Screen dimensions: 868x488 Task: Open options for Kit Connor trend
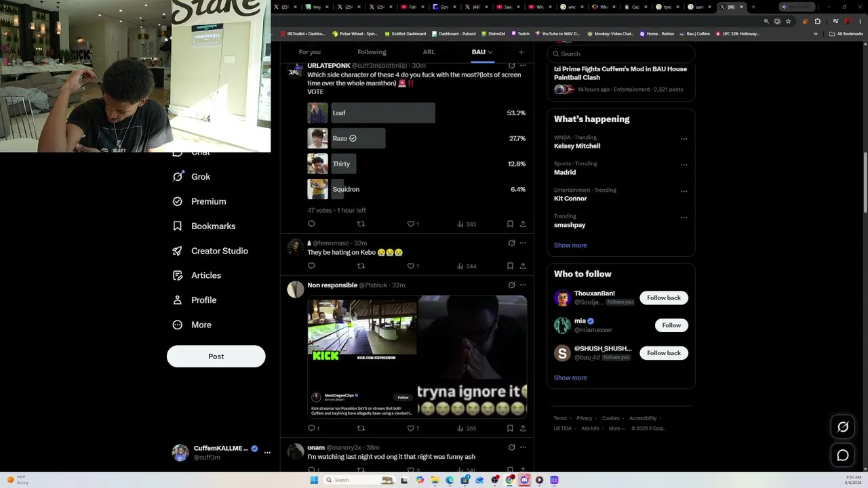tap(684, 191)
